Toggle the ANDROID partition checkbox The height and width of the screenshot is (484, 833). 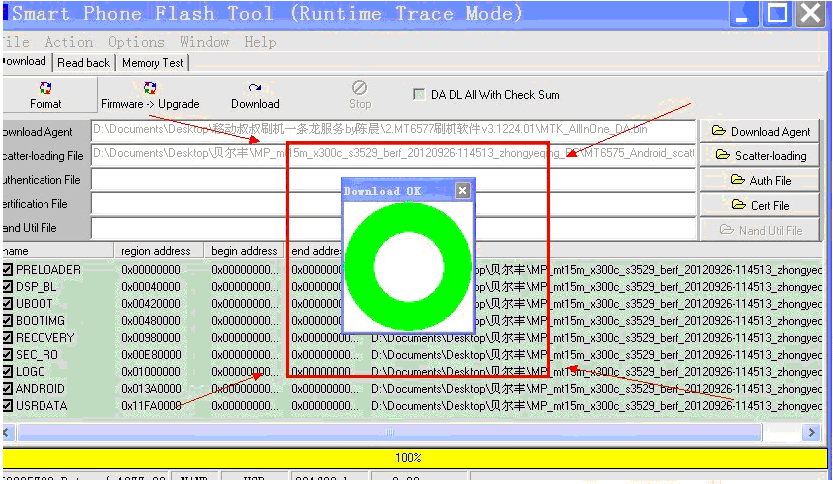7,388
